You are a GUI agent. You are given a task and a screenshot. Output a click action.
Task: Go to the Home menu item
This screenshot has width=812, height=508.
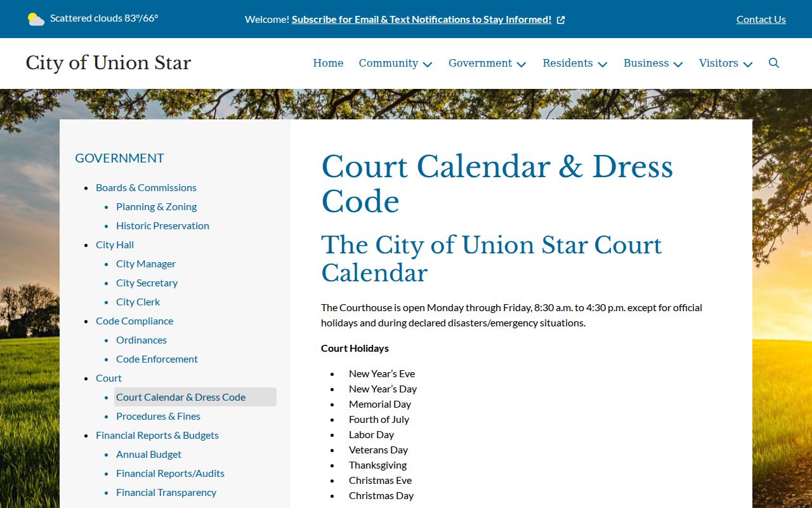(328, 63)
